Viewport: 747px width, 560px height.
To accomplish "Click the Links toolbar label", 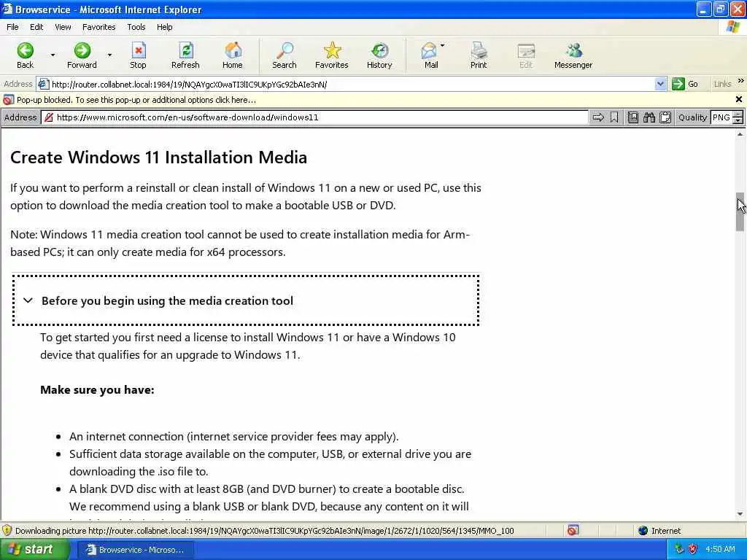I will pos(722,85).
